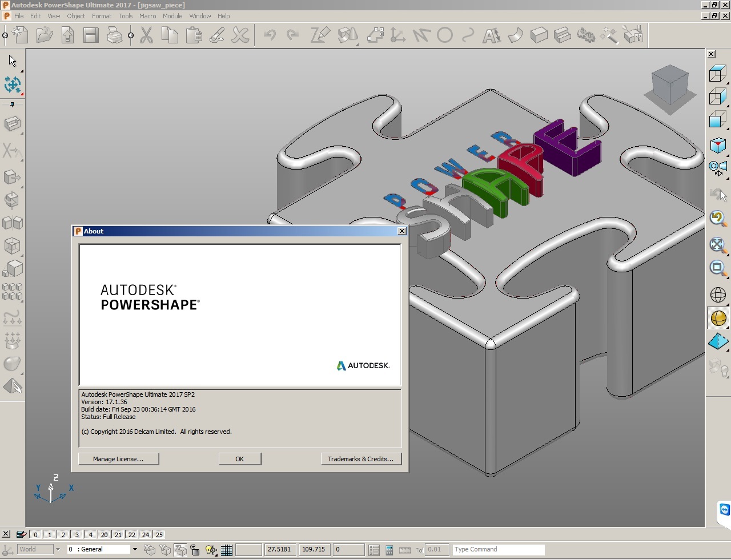This screenshot has height=560, width=731.
Task: Open the File menu
Action: coord(19,16)
